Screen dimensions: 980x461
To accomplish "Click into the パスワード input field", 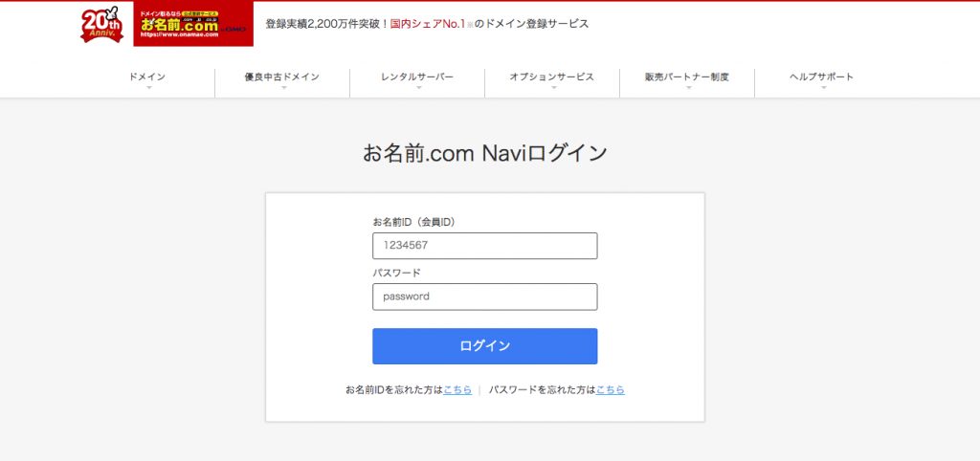I will 484,296.
